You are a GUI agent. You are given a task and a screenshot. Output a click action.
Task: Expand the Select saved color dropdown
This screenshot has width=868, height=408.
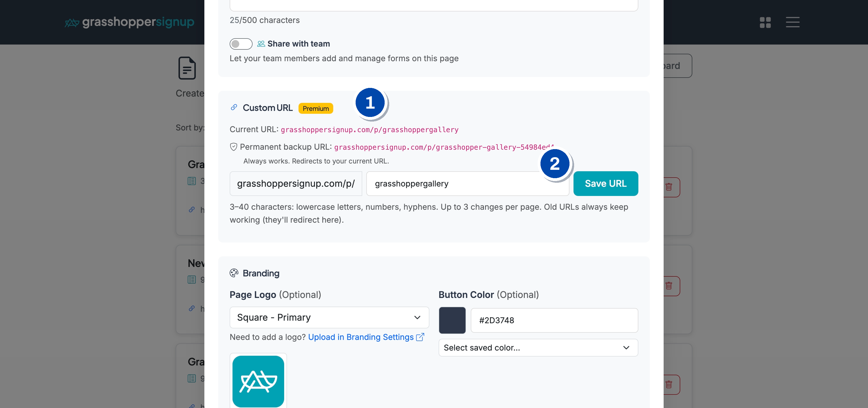pos(538,348)
